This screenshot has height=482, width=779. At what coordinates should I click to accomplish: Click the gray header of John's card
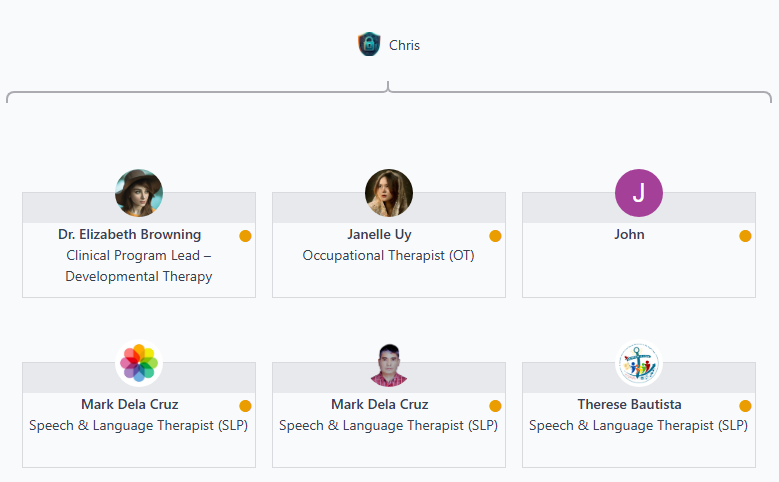pos(700,207)
